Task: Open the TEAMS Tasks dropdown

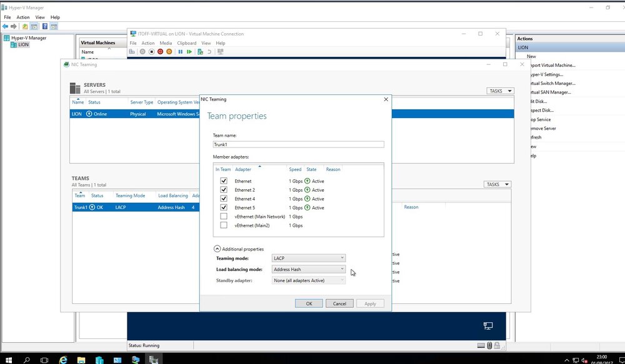Action: click(497, 184)
